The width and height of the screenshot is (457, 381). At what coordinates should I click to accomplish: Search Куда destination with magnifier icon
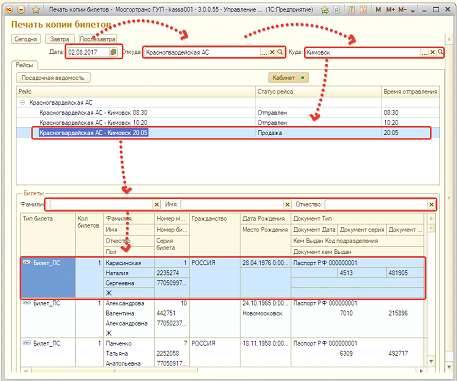tap(440, 52)
